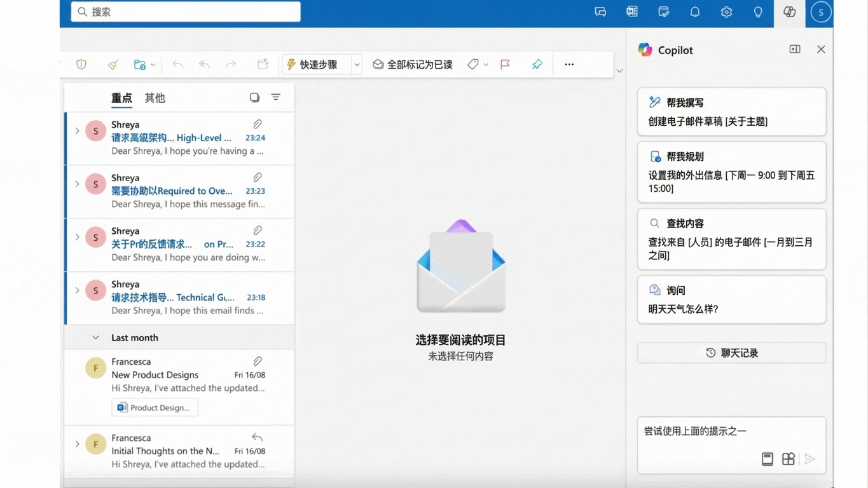Screen dimensions: 868x488
Task: Expand the 关于Pr的反馈请求 conversation chevron
Action: [77, 238]
